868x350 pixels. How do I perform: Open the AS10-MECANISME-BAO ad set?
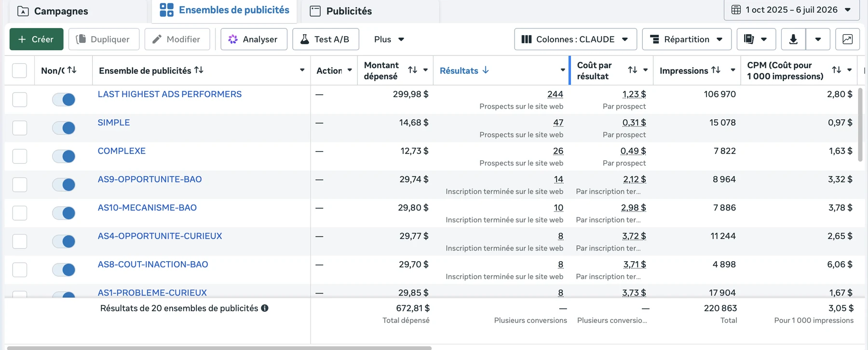(147, 208)
